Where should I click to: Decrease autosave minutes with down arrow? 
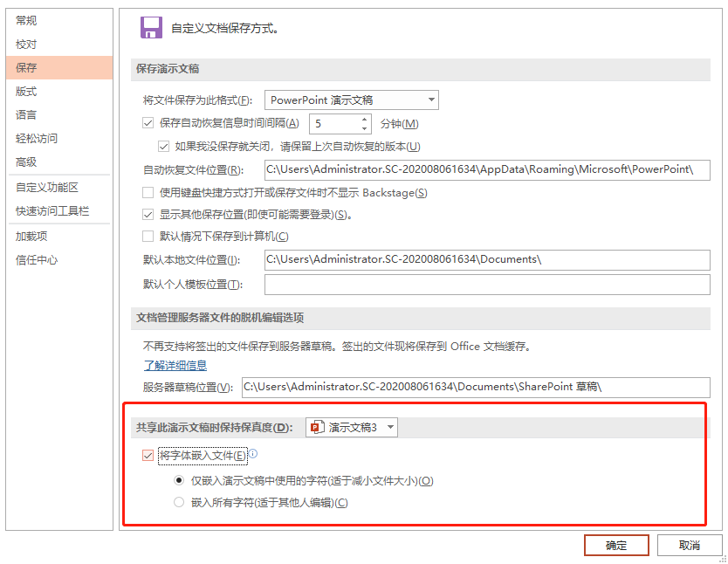pyautogui.click(x=365, y=128)
